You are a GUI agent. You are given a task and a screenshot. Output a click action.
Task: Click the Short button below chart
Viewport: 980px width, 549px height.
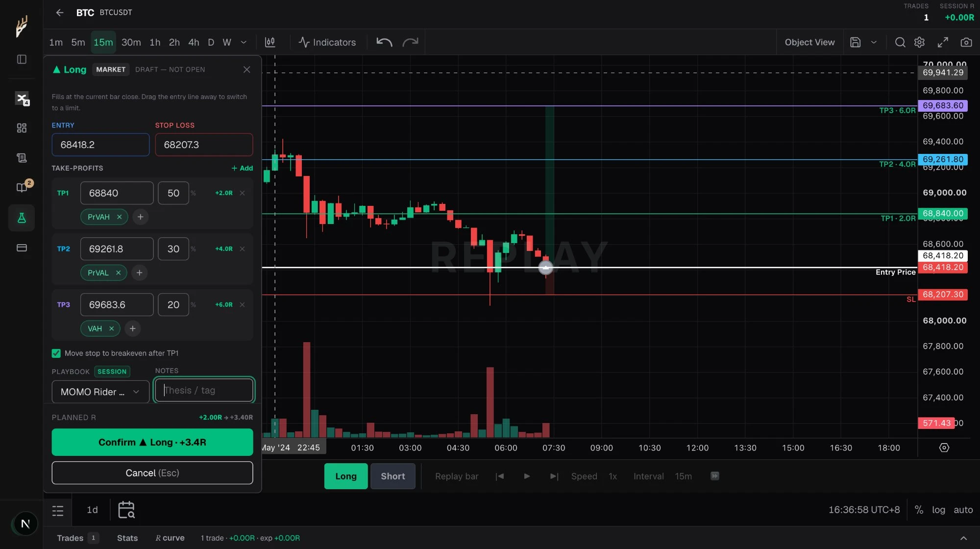click(392, 476)
